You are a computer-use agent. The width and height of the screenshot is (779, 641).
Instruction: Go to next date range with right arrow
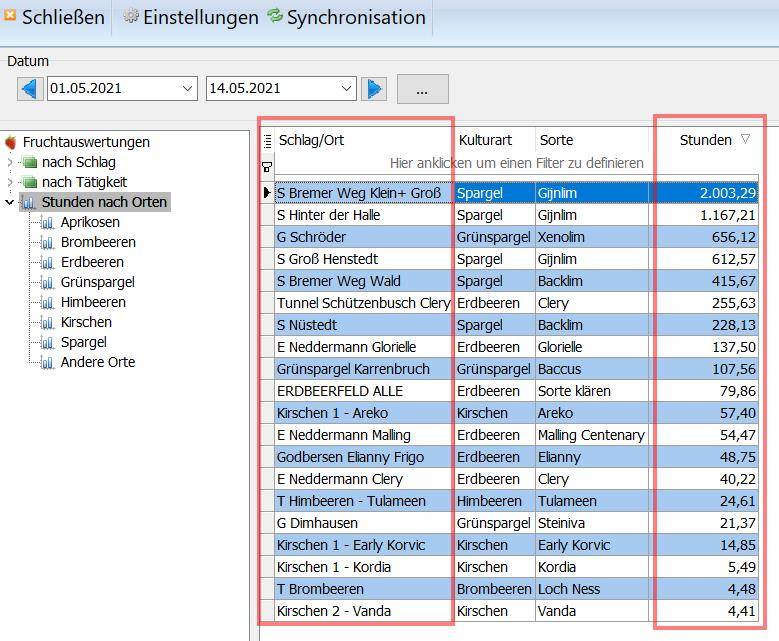[374, 89]
